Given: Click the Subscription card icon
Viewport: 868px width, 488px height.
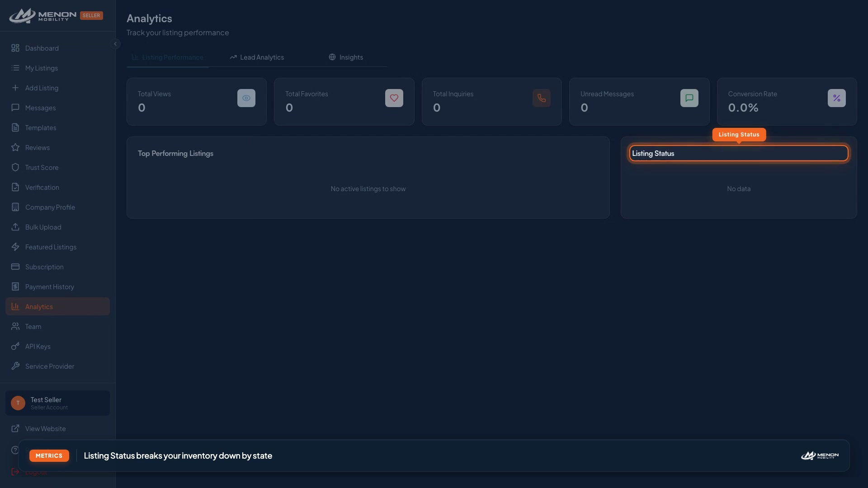Looking at the screenshot, I should click(x=15, y=267).
